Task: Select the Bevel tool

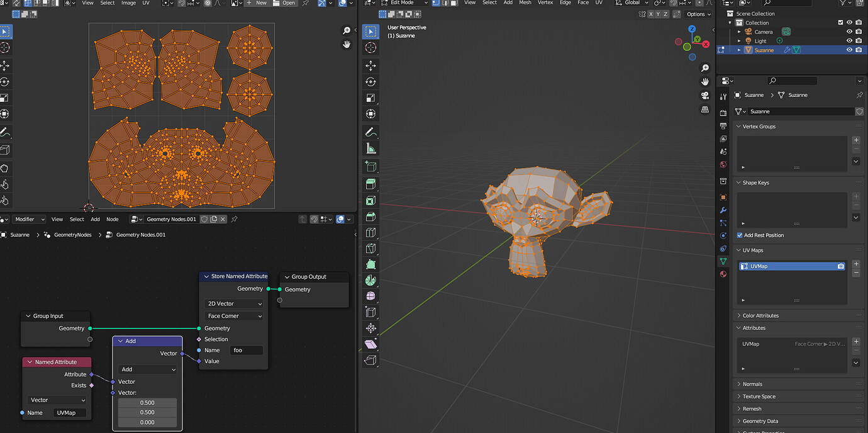Action: 370,216
